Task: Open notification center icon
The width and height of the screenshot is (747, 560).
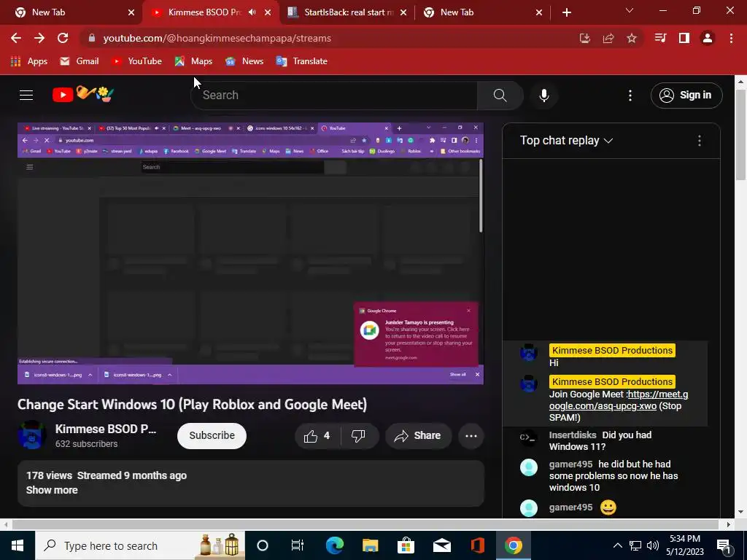Action: (724, 545)
